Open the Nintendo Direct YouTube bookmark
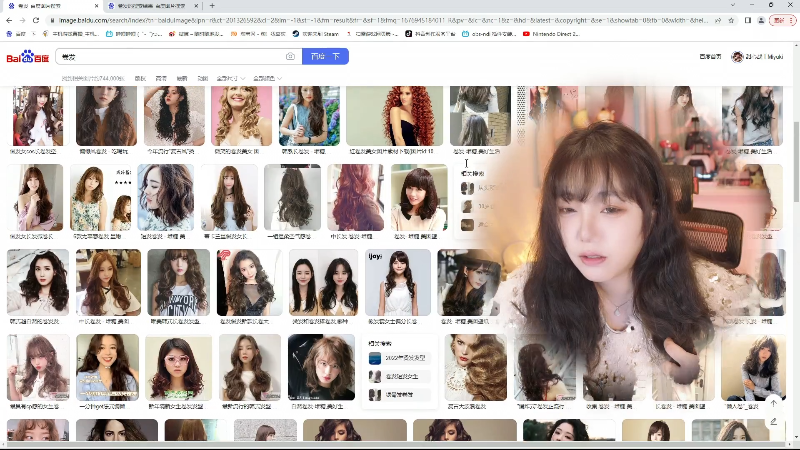The image size is (800, 450). coord(551,34)
